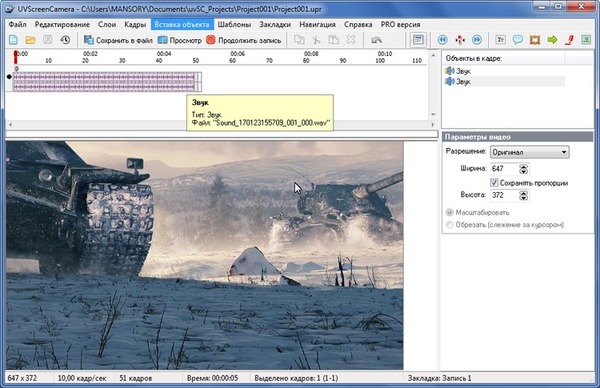600x388 pixels.
Task: Open recent projects with the clock icon
Action: click(x=65, y=40)
